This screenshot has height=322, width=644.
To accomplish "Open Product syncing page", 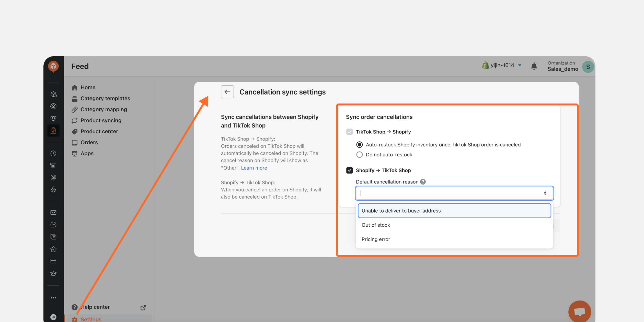I will [101, 120].
